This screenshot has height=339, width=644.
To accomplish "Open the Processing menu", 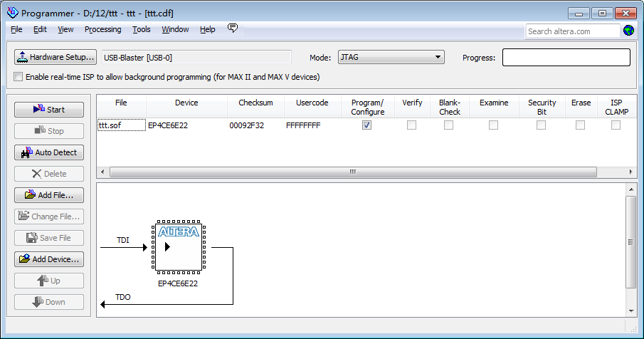I will click(102, 30).
